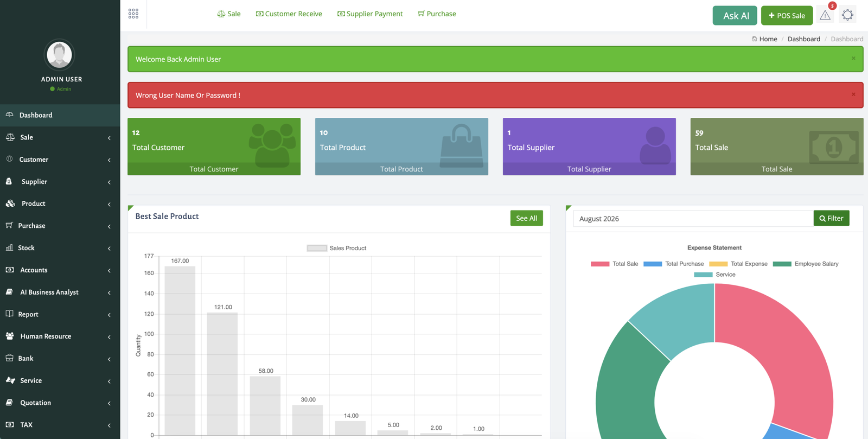Click the shopping bag icon on Total Product card

point(461,145)
